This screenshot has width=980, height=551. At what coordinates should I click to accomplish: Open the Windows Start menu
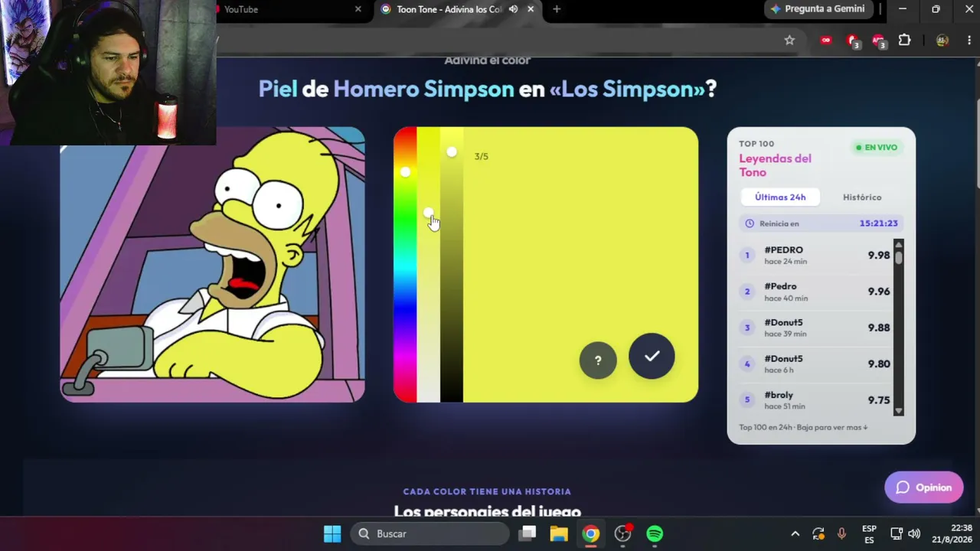tap(332, 533)
